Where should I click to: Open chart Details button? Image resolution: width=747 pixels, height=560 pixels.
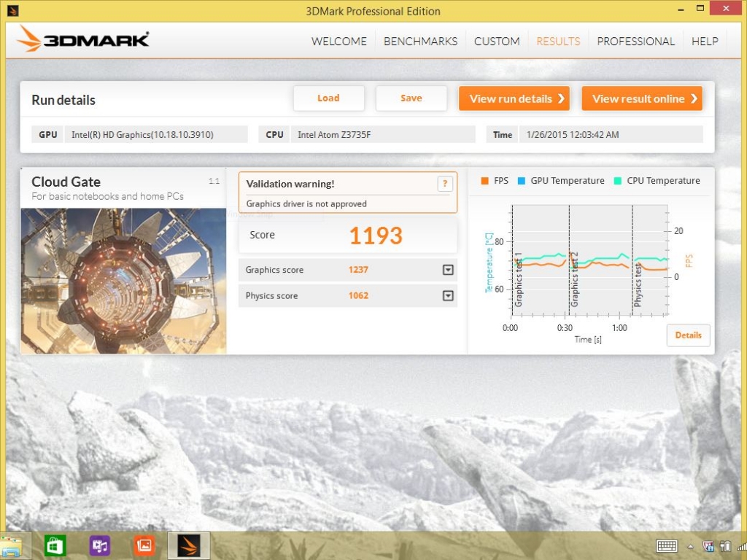tap(687, 335)
